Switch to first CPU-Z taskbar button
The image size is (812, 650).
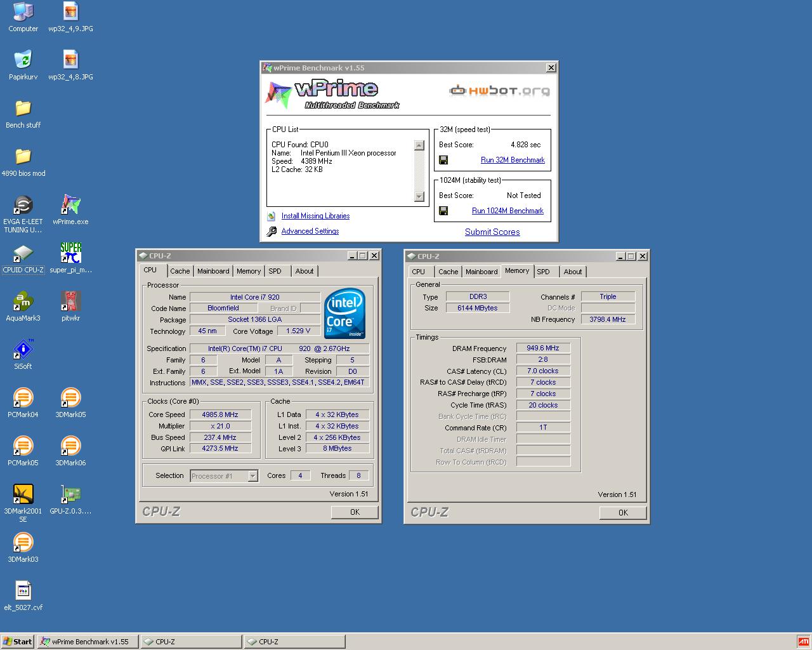pos(191,641)
